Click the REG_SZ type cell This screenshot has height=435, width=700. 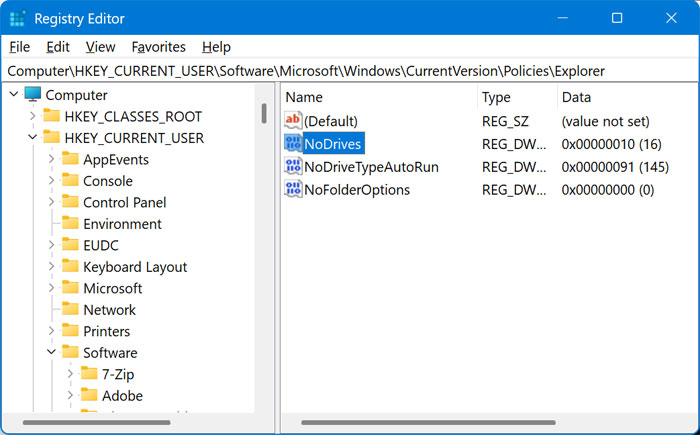point(505,121)
